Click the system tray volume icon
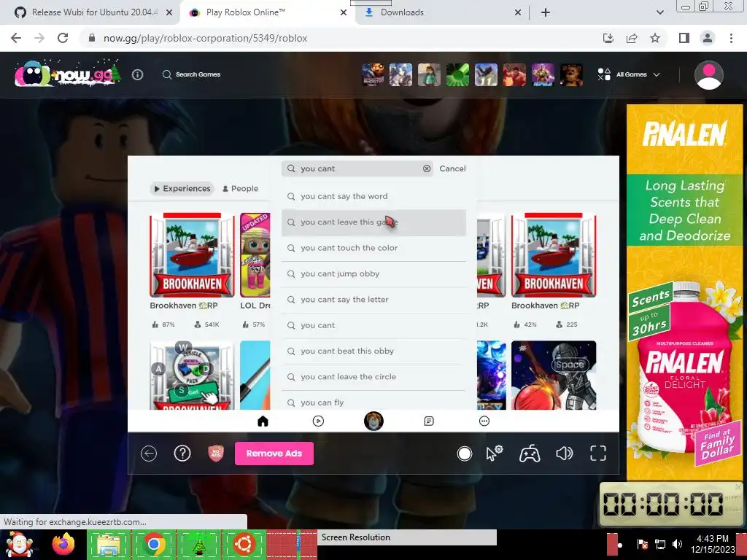747x560 pixels. click(676, 544)
